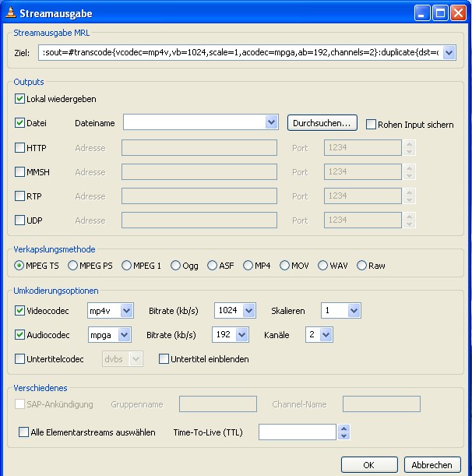Click into the Ziel MRL text field
Image resolution: width=472 pixels, height=476 pixels.
click(x=241, y=53)
